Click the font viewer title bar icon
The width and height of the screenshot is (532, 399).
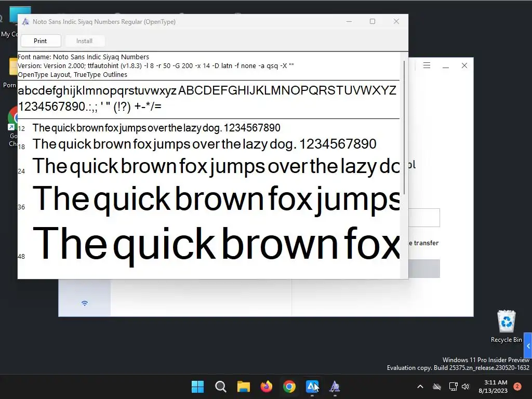tap(25, 22)
